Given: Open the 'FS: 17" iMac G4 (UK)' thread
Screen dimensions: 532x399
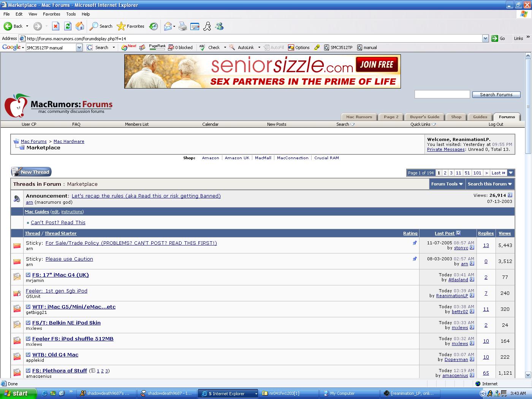Looking at the screenshot, I should (x=60, y=275).
